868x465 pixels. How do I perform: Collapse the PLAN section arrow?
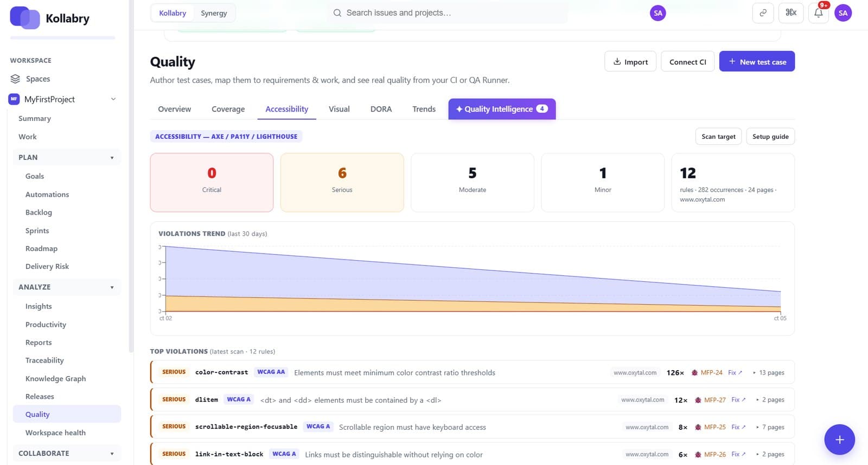tap(112, 158)
